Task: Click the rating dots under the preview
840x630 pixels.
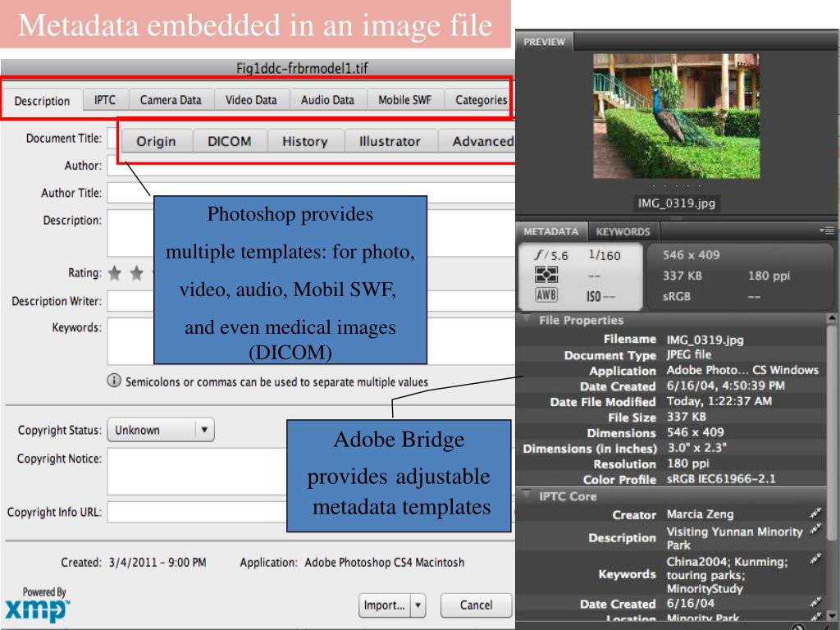Action: pos(677,187)
